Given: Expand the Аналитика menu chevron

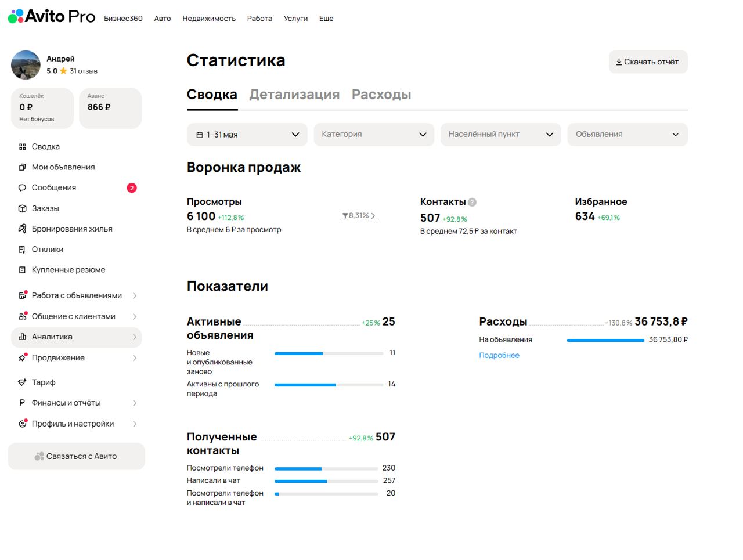Looking at the screenshot, I should [135, 337].
